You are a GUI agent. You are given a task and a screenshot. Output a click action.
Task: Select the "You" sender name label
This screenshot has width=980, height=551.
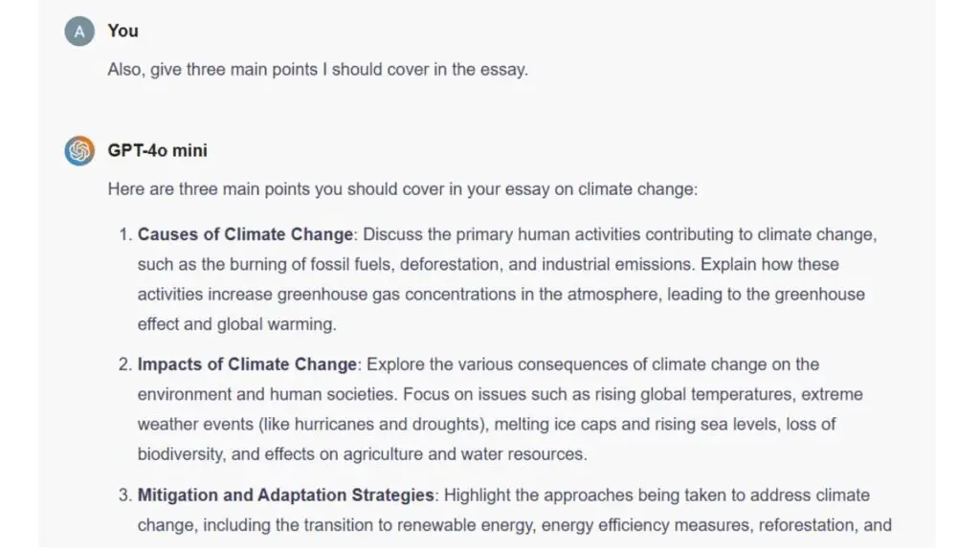tap(123, 31)
